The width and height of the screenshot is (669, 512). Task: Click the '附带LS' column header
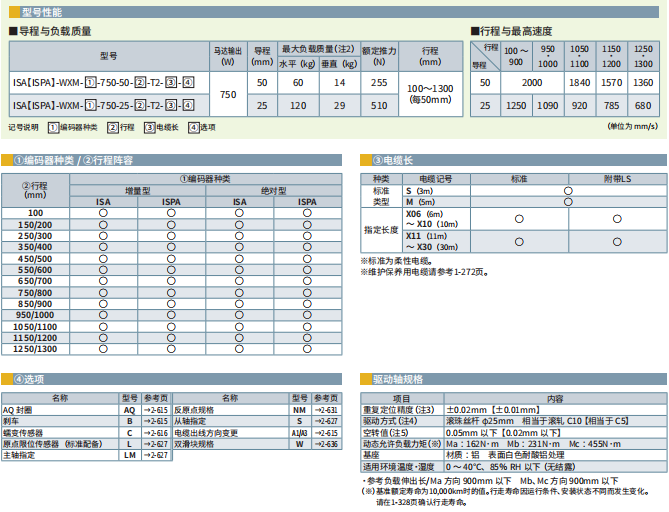617,179
